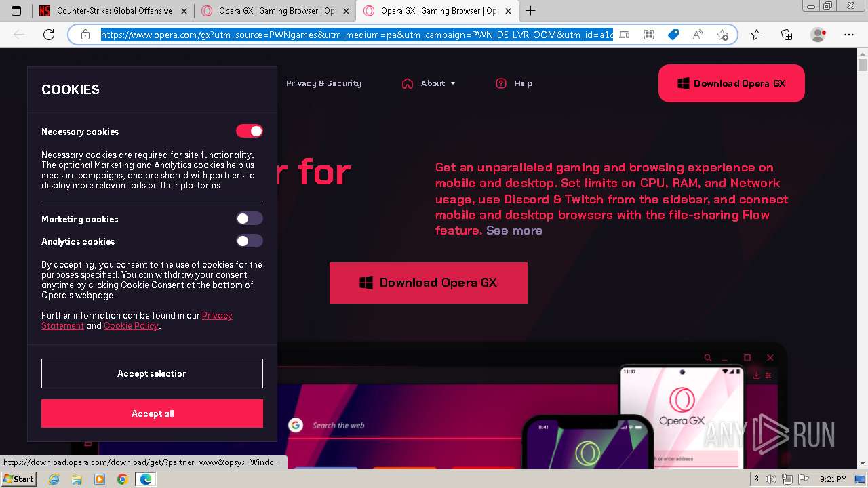Open the Cookie Policy link
The width and height of the screenshot is (868, 488).
click(131, 325)
